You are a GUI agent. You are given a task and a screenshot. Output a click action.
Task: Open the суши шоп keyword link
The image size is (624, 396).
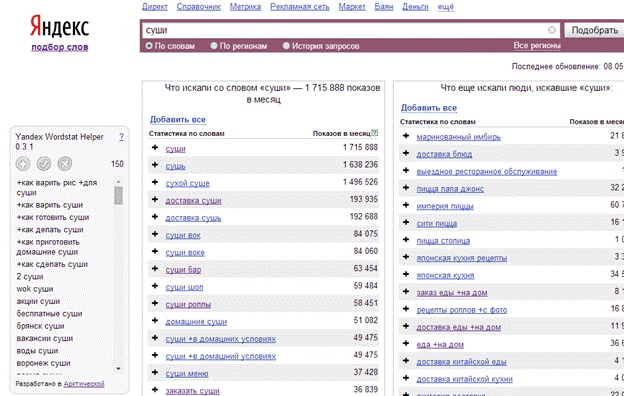(x=184, y=287)
